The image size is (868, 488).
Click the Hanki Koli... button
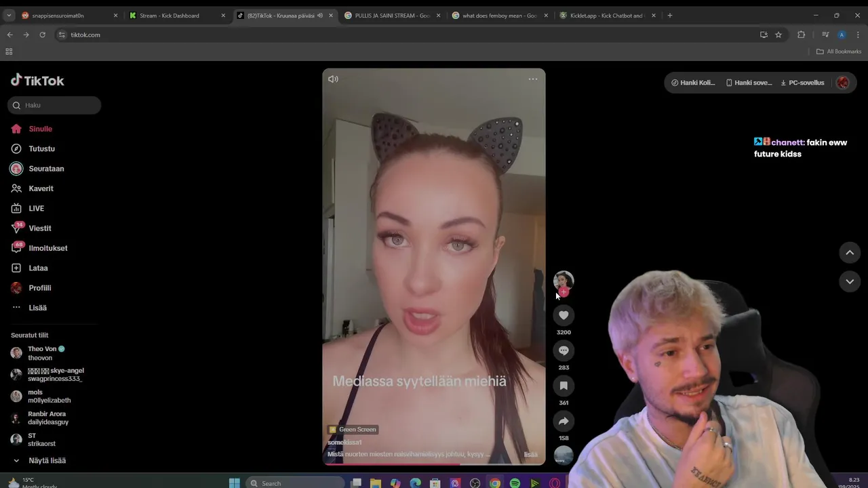tap(693, 83)
